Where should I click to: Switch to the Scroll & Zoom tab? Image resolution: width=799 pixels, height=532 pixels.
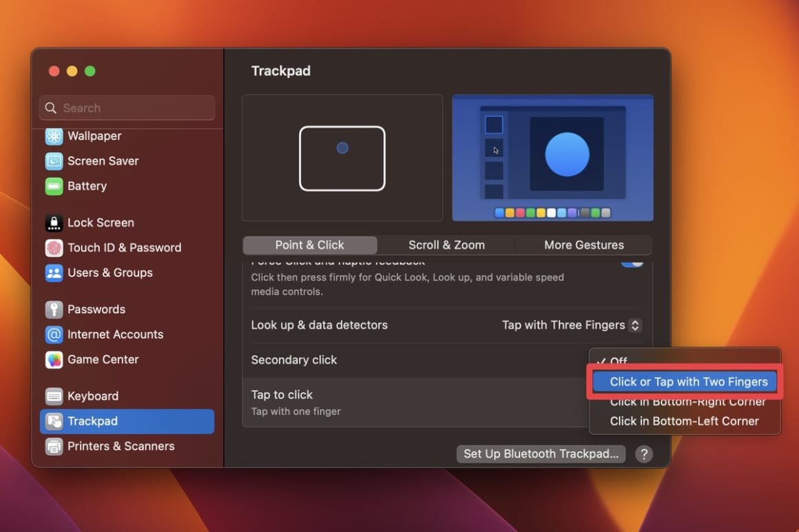(x=446, y=244)
